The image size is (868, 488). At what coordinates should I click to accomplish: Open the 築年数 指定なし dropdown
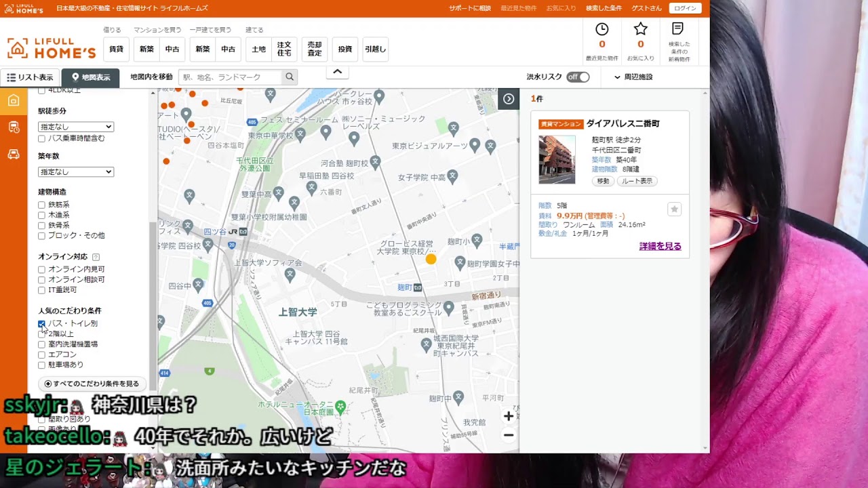pyautogui.click(x=75, y=171)
